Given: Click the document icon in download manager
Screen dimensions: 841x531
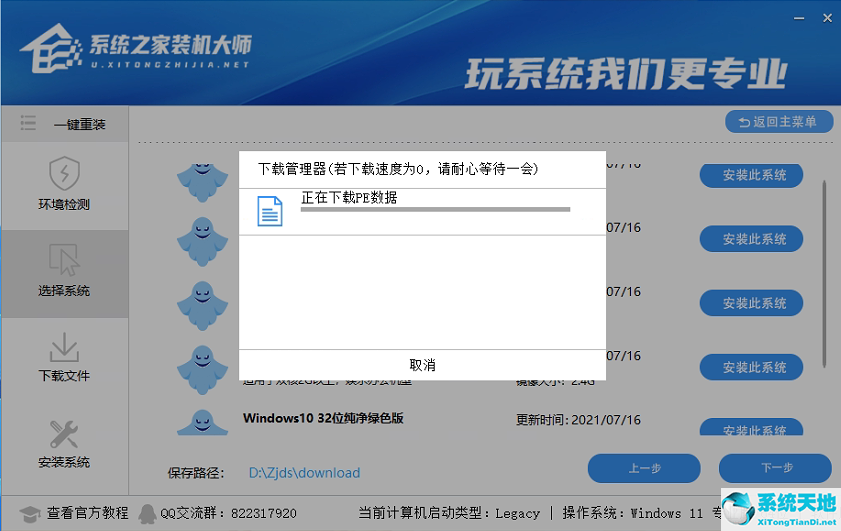Looking at the screenshot, I should 270,211.
